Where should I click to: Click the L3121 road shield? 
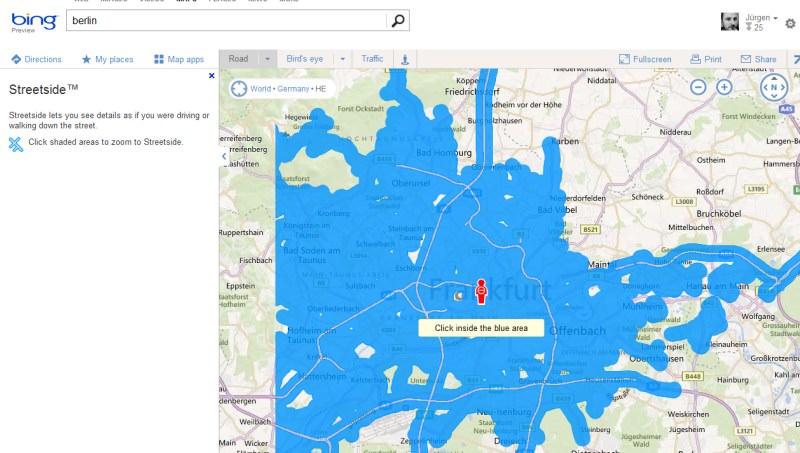click(x=745, y=431)
